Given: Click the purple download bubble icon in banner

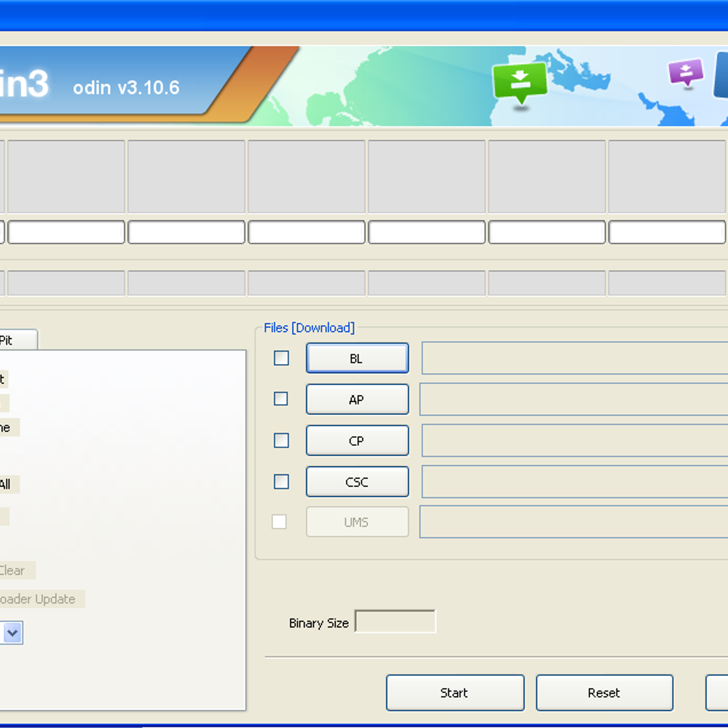Looking at the screenshot, I should (x=686, y=74).
